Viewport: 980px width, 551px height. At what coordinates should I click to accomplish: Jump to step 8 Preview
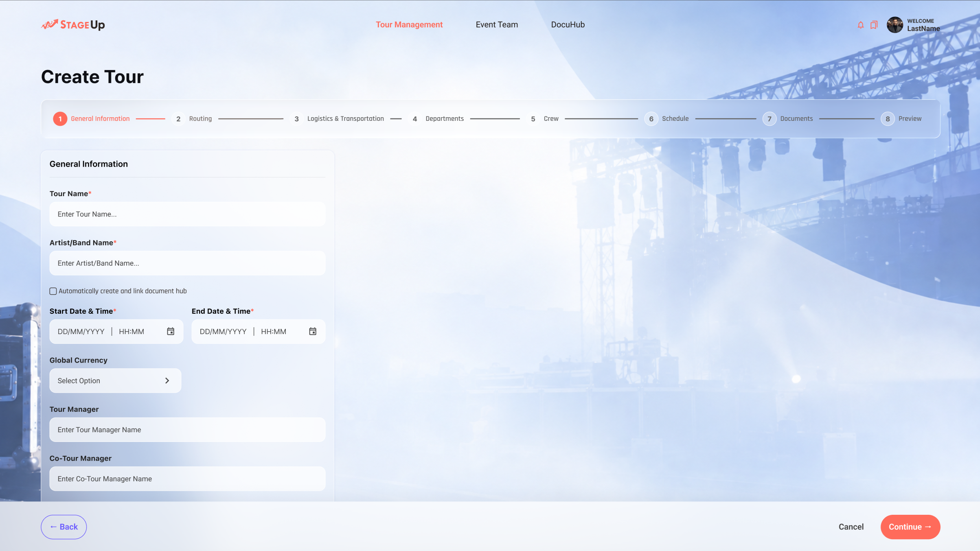point(901,119)
